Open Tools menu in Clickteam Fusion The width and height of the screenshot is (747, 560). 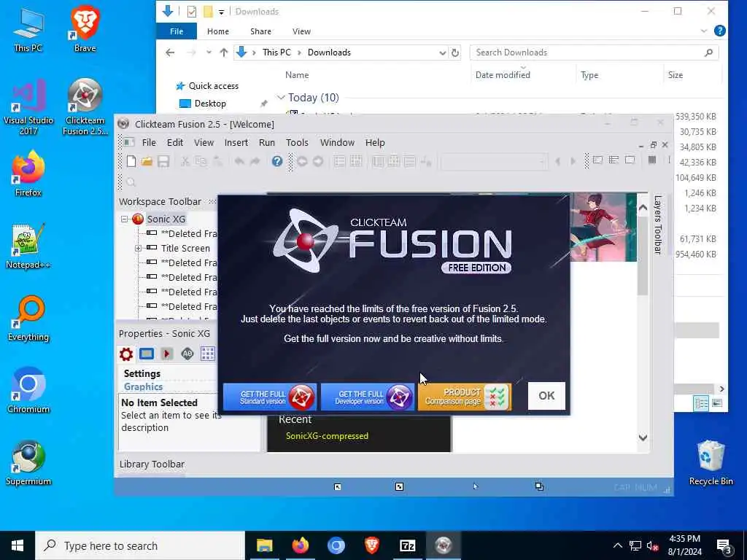click(x=297, y=142)
